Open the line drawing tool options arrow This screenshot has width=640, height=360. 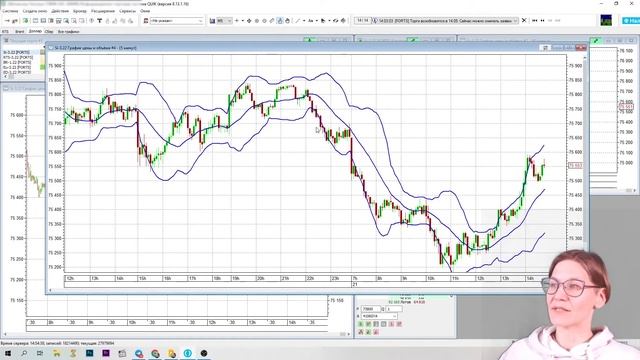click(x=304, y=21)
